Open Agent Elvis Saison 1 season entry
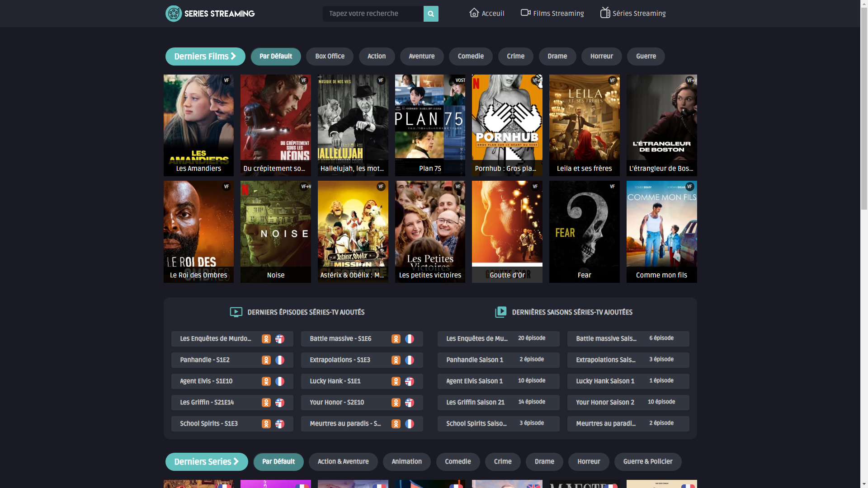868x488 pixels. [499, 381]
